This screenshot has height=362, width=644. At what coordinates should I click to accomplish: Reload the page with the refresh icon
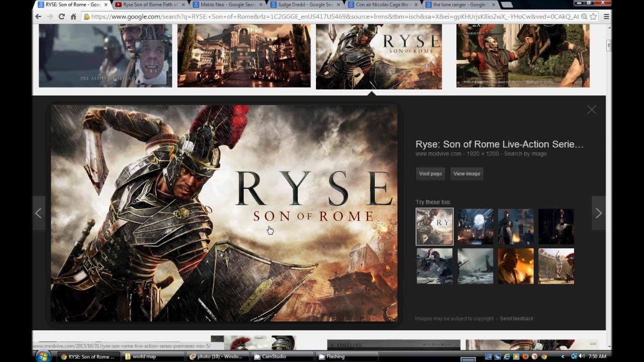point(61,17)
